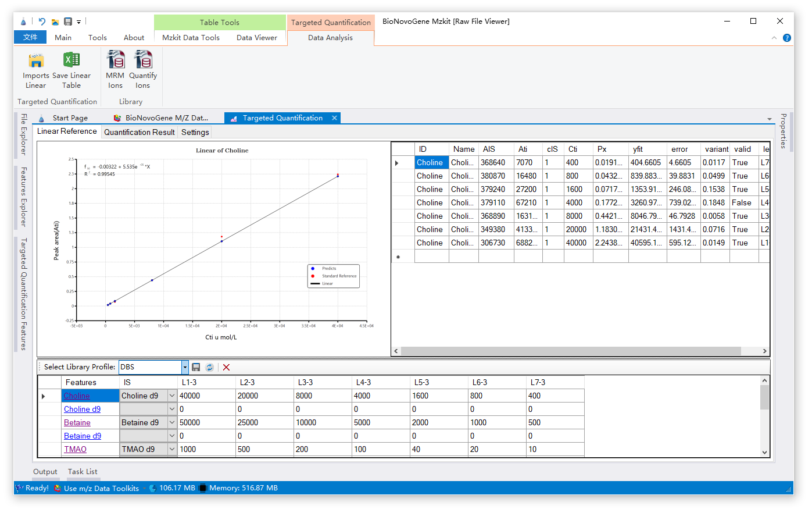
Task: Click the Imports Linear icon
Action: 36,60
